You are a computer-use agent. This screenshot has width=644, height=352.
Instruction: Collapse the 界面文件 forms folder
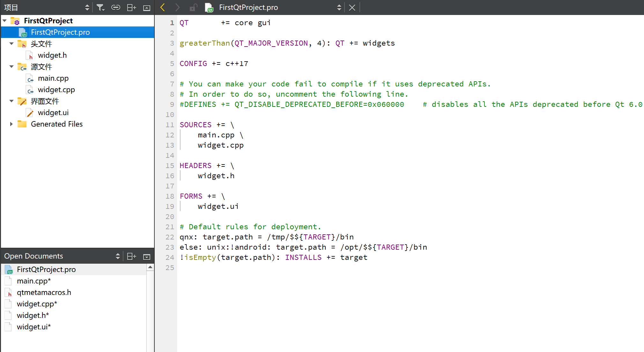11,101
